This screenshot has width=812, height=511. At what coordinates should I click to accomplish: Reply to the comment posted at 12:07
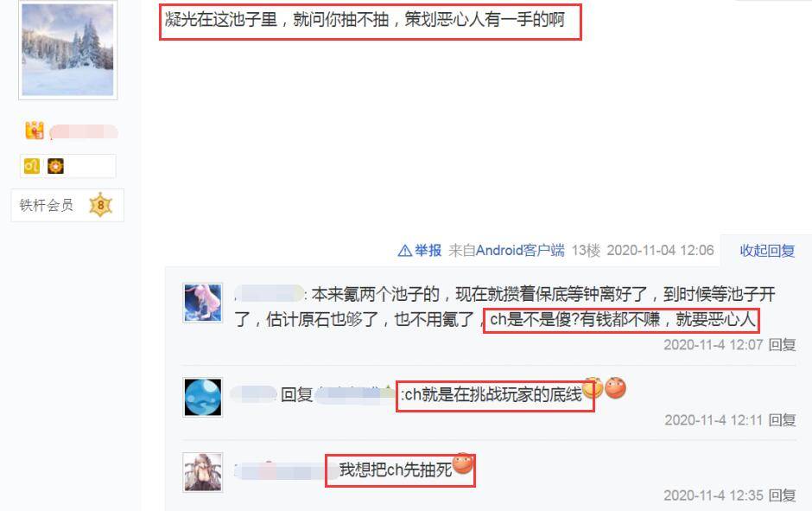[782, 345]
